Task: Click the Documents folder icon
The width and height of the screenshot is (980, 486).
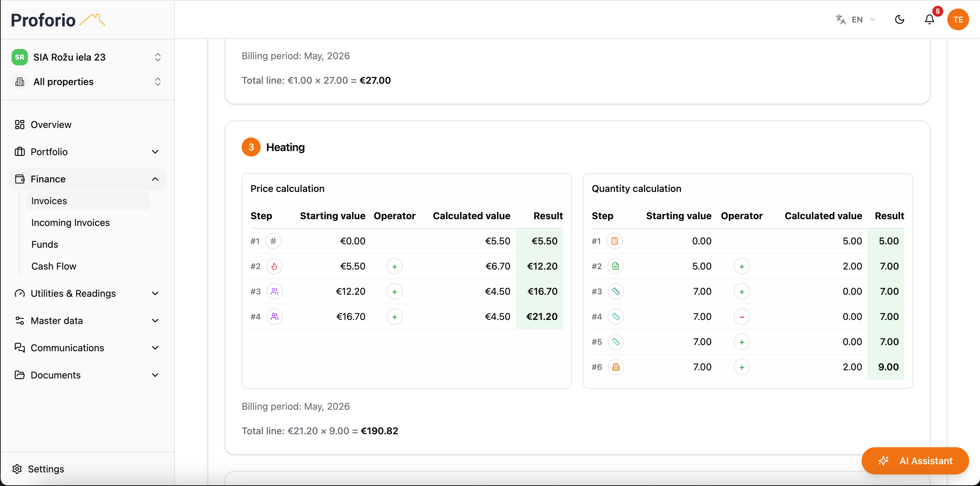Action: pos(20,375)
